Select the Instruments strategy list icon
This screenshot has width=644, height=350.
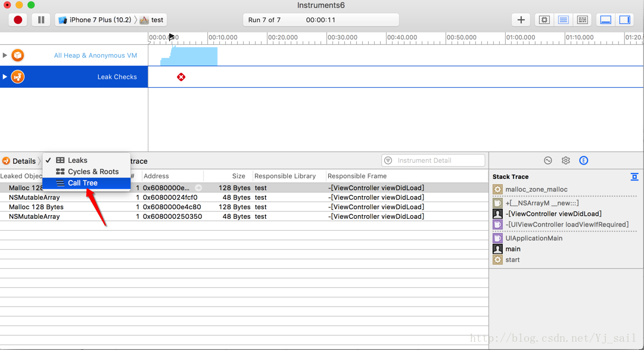(563, 20)
